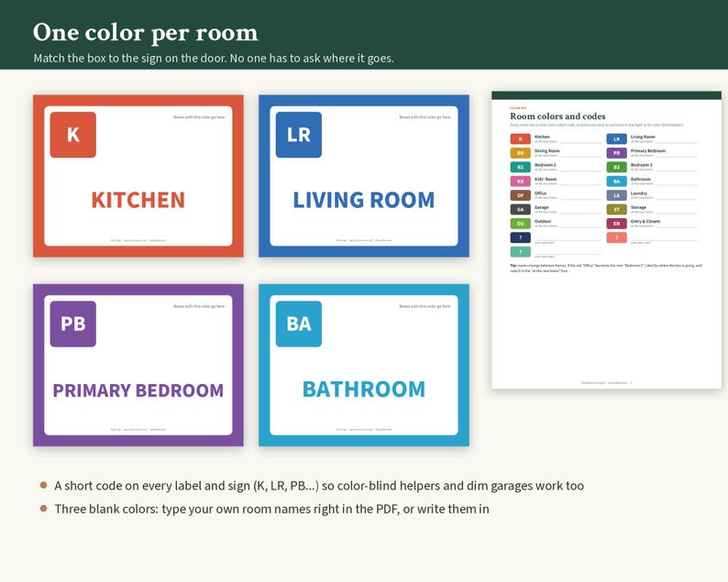Click the 'Kids' Room' label in the key

(x=546, y=179)
